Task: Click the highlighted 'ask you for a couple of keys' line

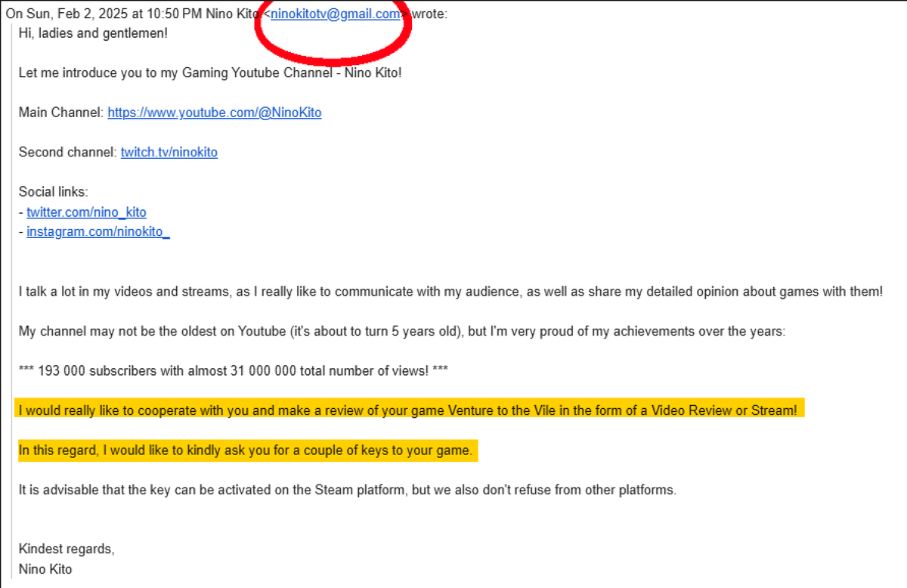Action: tap(246, 451)
